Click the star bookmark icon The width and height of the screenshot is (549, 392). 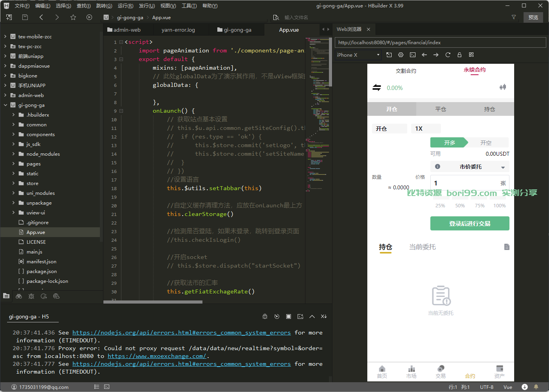click(73, 17)
